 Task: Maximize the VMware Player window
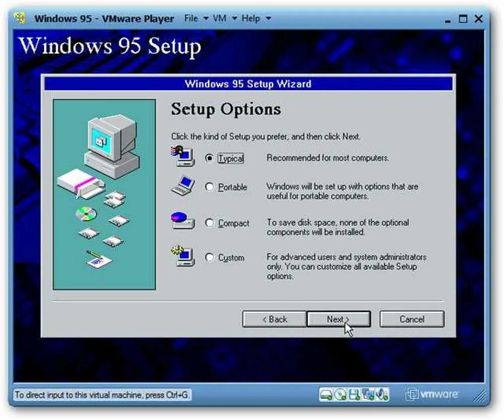(463, 19)
